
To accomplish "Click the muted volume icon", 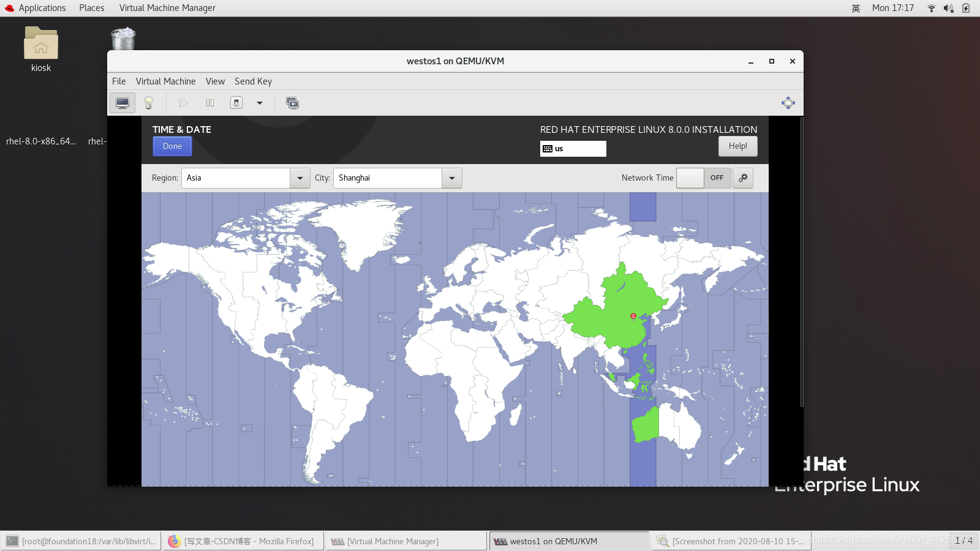I will click(x=949, y=8).
